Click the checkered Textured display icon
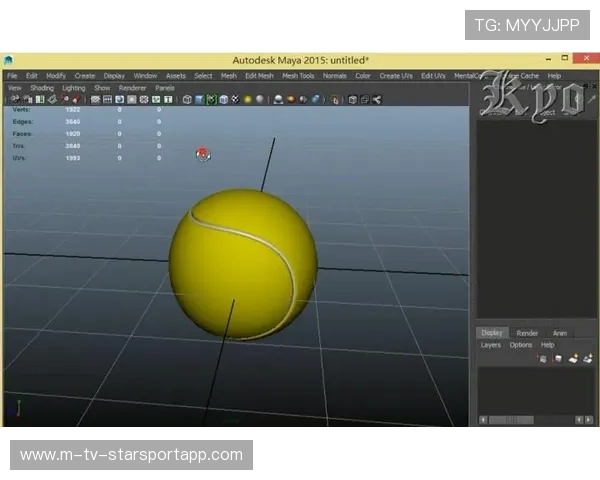Viewport: 600px width, 480px height. click(235, 99)
